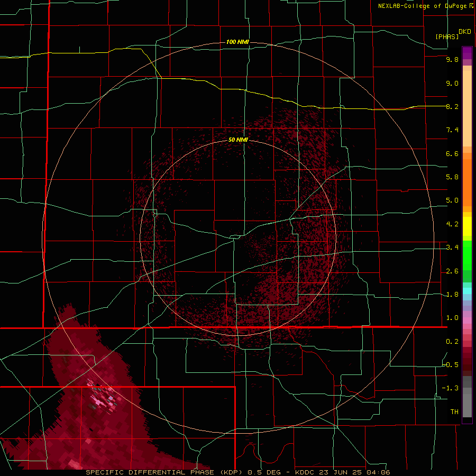Click the 9.8 value on the color scale
This screenshot has width=476, height=476.
click(452, 59)
